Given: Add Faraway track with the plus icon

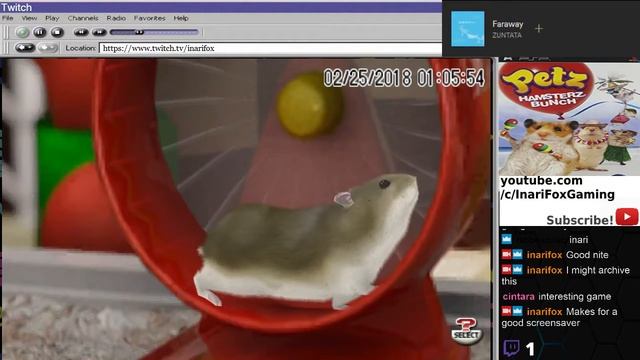Looking at the screenshot, I should [x=539, y=29].
